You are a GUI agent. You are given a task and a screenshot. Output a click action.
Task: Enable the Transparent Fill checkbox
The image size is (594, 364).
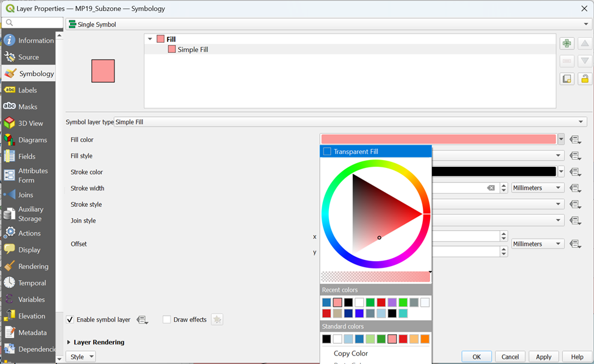click(x=327, y=152)
